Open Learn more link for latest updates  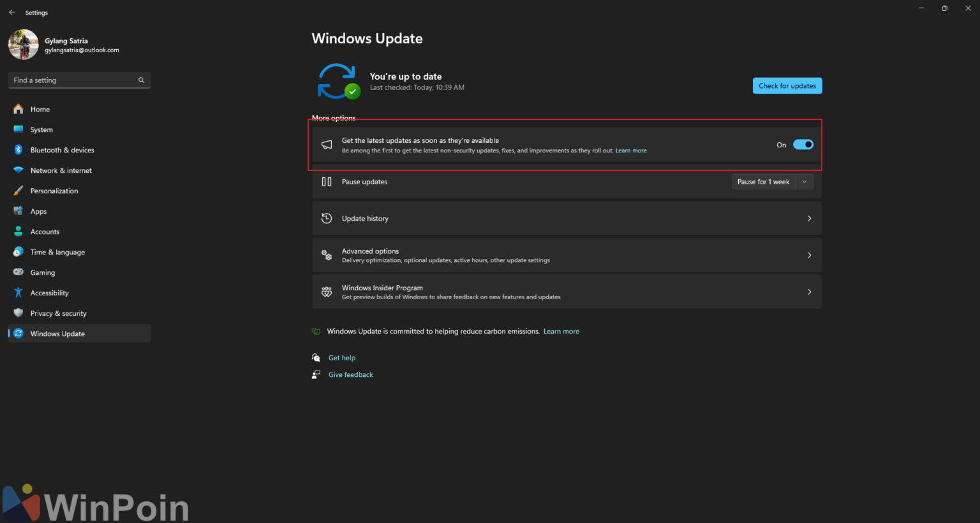631,151
